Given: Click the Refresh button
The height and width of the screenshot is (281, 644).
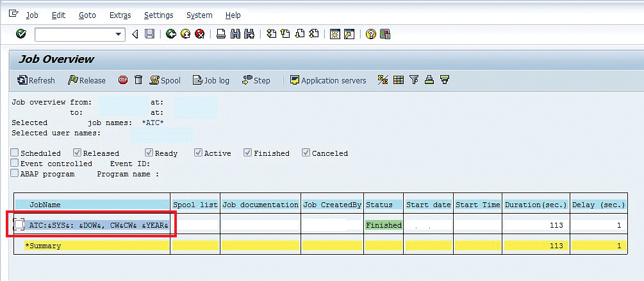Looking at the screenshot, I should (36, 80).
